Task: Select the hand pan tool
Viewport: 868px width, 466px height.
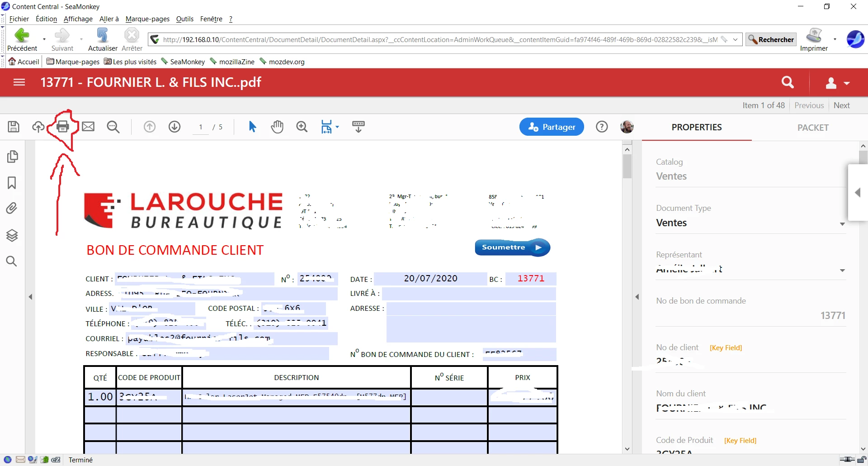Action: click(277, 127)
